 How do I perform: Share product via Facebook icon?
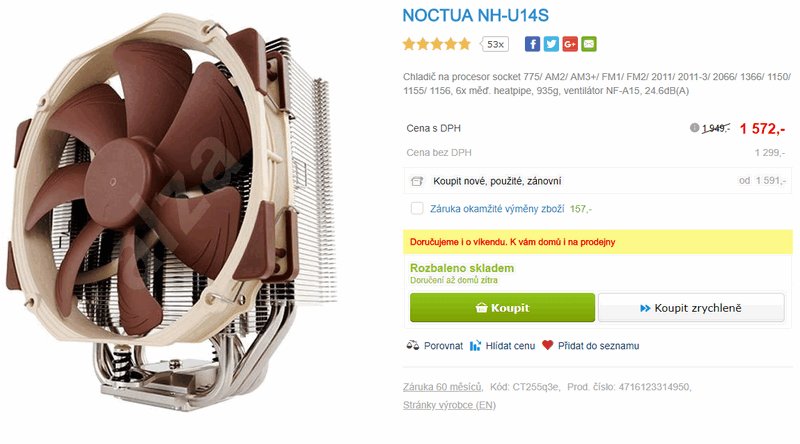pyautogui.click(x=532, y=44)
